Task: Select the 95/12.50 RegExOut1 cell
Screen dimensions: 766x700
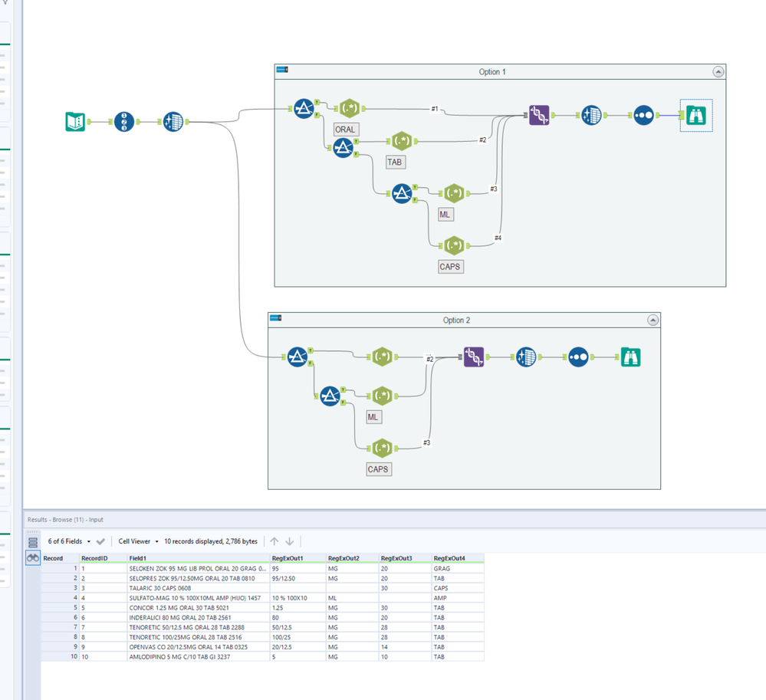Action: pos(298,578)
